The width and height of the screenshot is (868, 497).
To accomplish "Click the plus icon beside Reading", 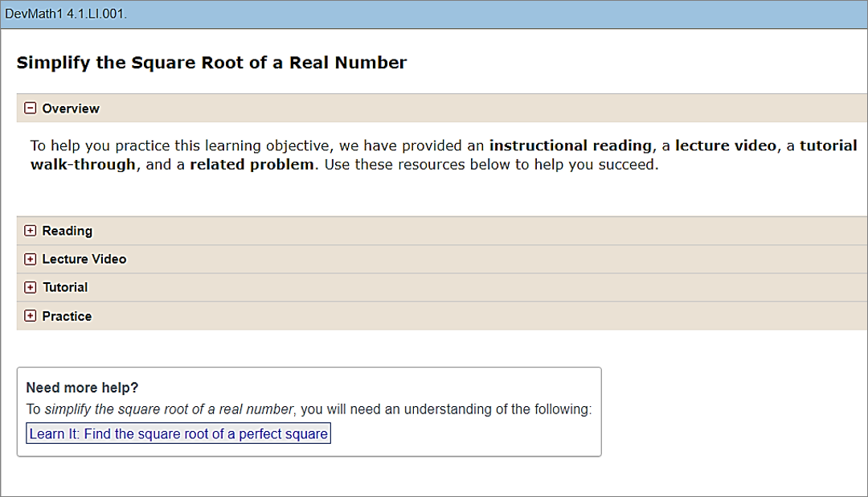I will (x=31, y=231).
